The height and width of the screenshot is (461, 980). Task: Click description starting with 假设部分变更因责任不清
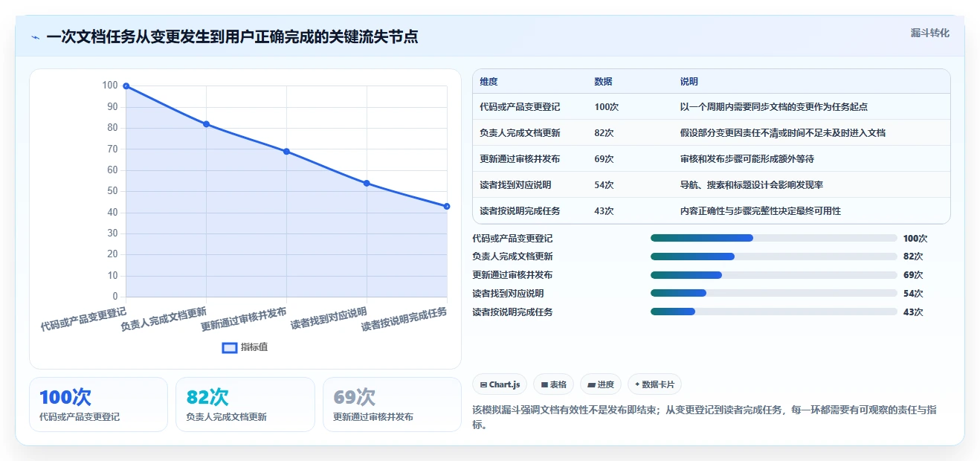(782, 133)
